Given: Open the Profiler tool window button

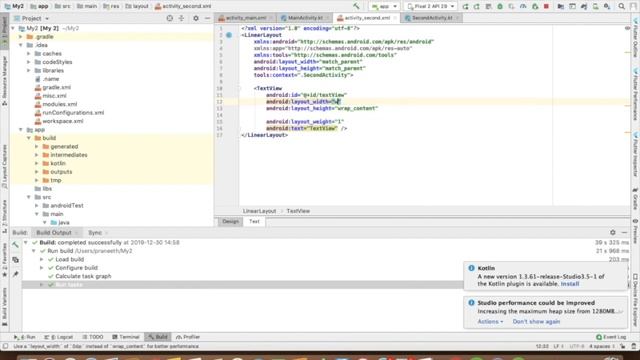Looking at the screenshot, I should [x=188, y=337].
